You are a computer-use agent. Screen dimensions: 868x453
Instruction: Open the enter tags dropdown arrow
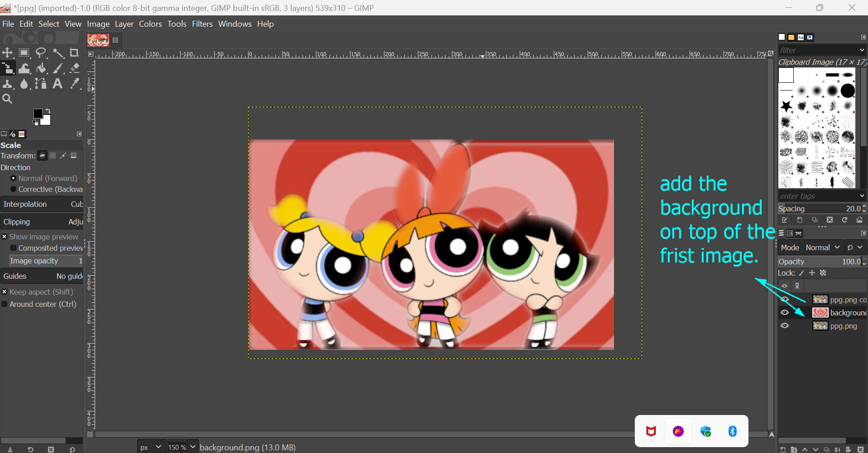[x=862, y=196]
